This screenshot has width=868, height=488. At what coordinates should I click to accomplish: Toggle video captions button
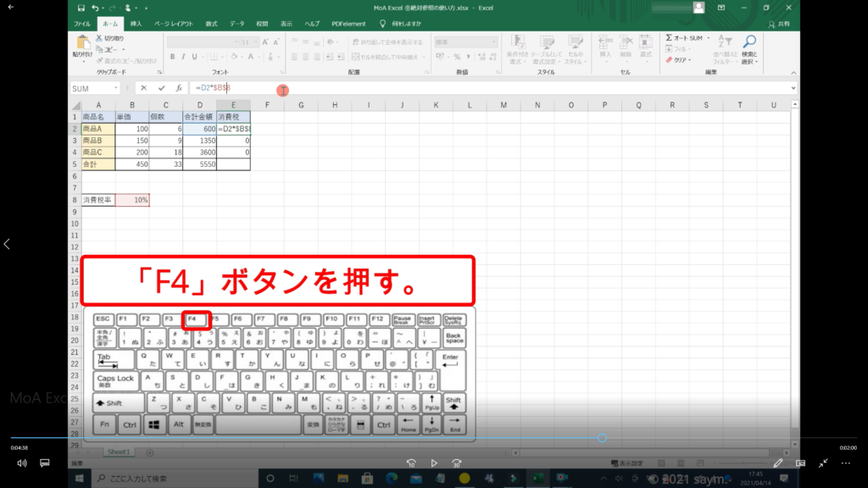(x=45, y=463)
